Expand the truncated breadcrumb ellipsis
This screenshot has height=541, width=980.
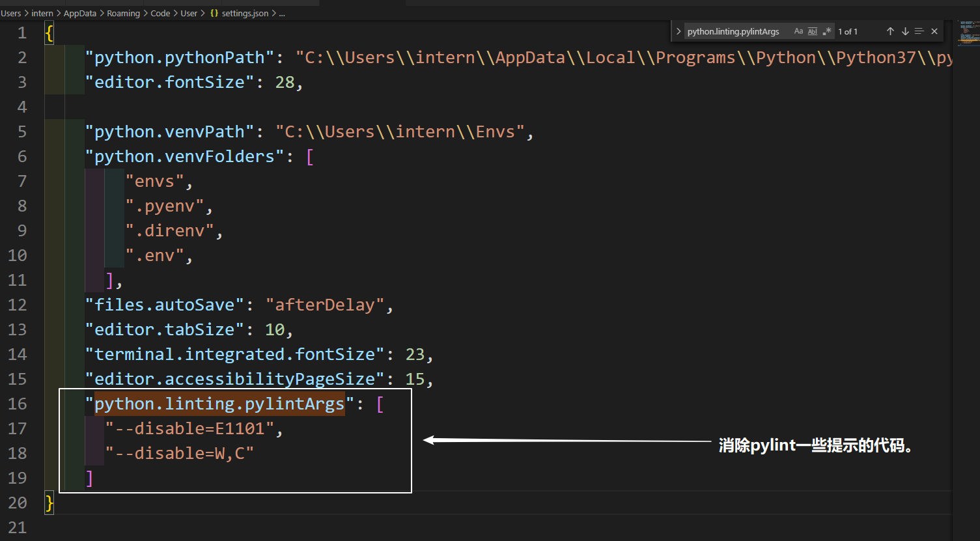(x=281, y=12)
